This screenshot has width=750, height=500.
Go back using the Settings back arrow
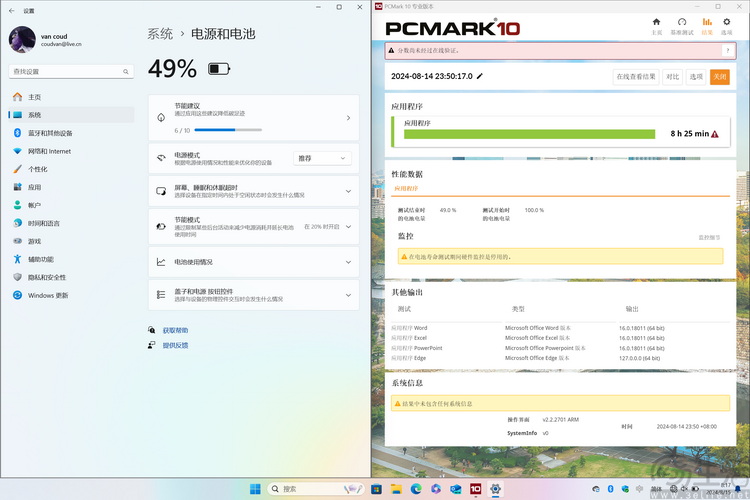[11, 11]
